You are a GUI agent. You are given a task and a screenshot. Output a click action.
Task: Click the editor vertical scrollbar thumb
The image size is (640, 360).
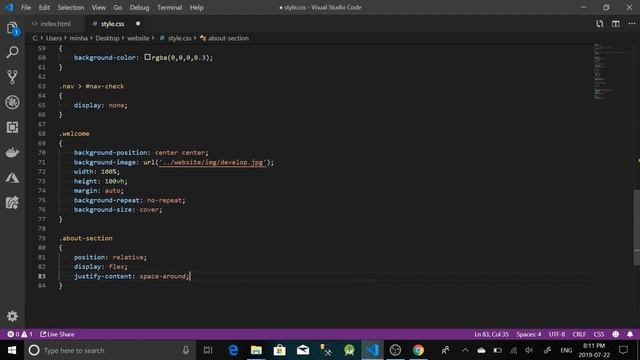pos(636,227)
